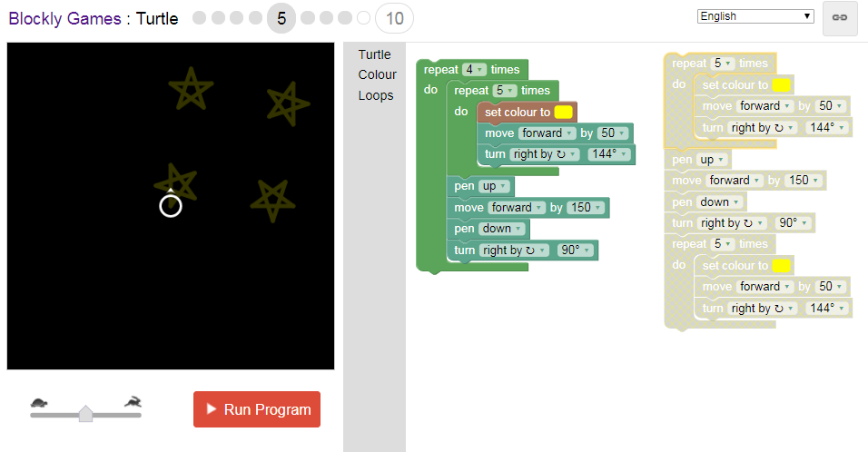Open the 90° angle dropdown in green stack

(575, 251)
